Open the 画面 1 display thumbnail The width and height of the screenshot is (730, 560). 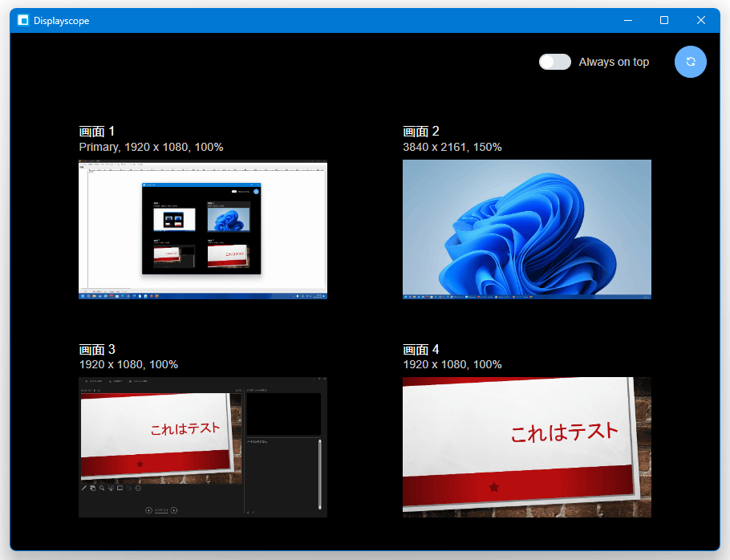pos(203,229)
